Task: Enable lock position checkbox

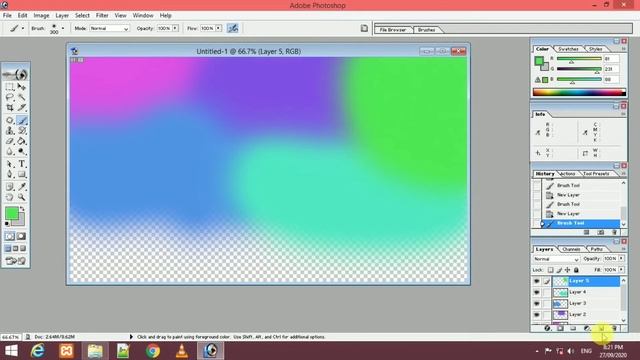Action: pyautogui.click(x=567, y=270)
